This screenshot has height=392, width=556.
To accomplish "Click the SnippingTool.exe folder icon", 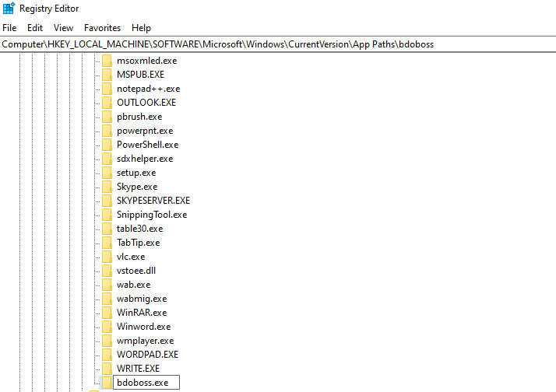I will [x=107, y=215].
